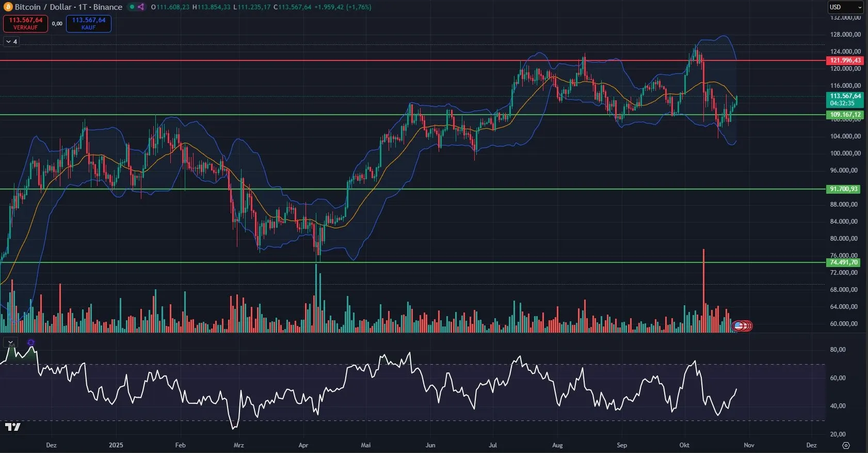This screenshot has height=453, width=868.
Task: Click the orange Bitcoin symbol logo
Action: point(8,7)
